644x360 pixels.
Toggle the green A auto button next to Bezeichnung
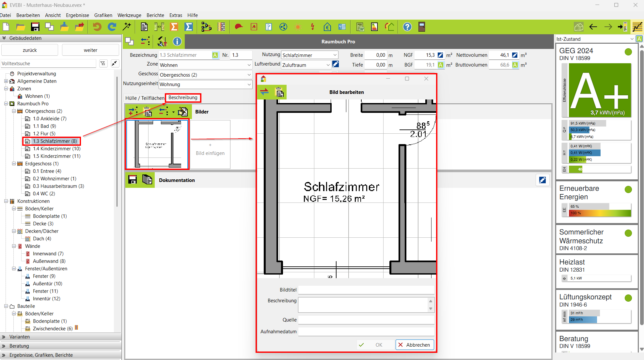[215, 55]
